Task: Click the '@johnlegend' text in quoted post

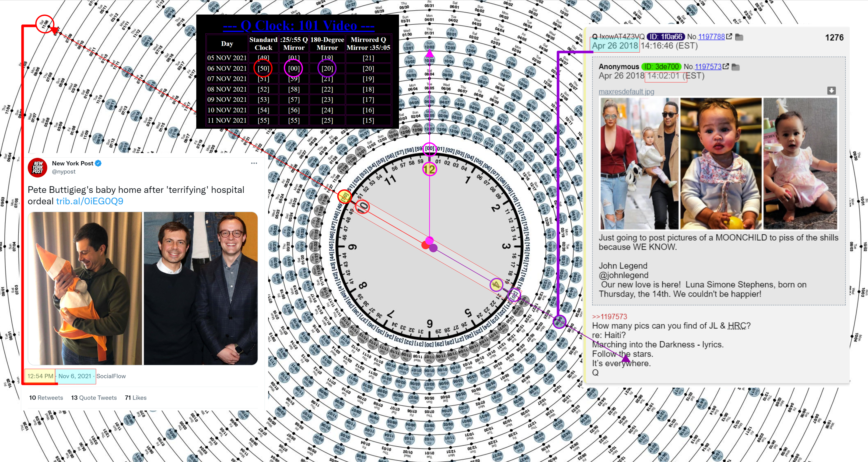Action: coord(623,275)
